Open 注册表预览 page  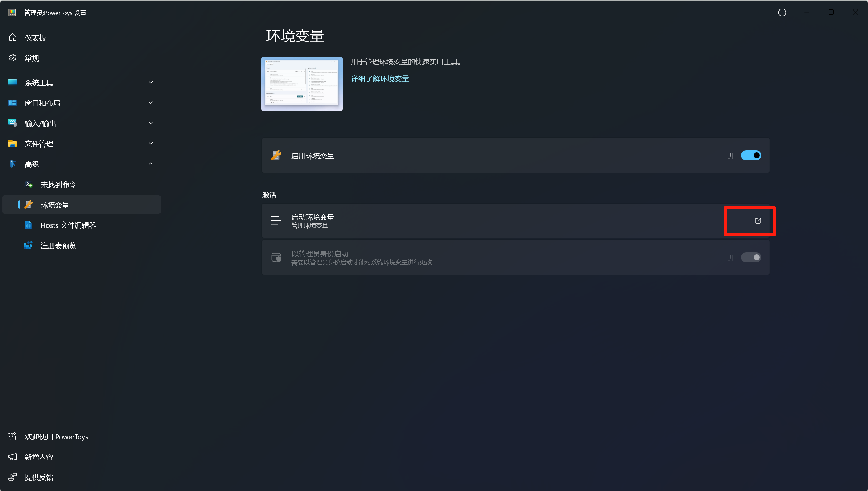81,245
